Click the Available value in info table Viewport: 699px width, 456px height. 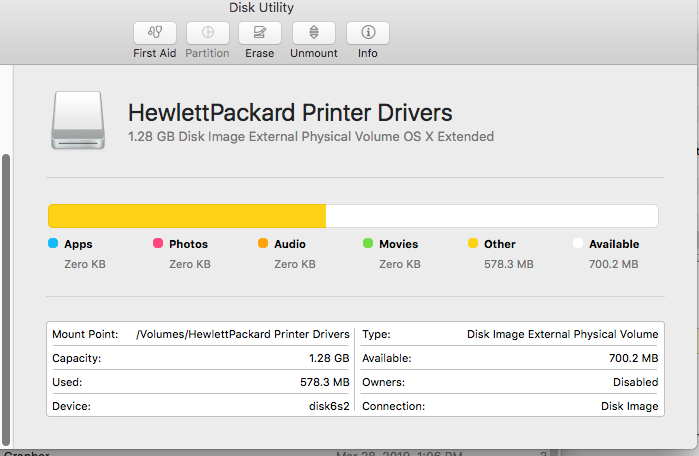[633, 358]
